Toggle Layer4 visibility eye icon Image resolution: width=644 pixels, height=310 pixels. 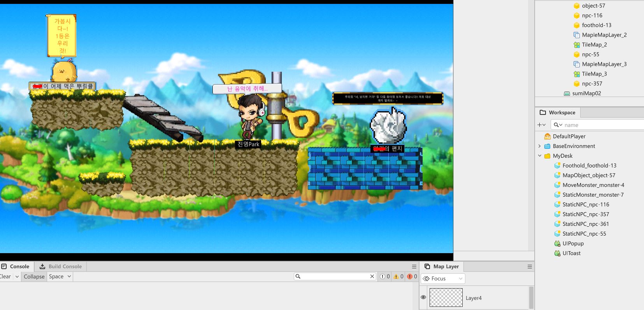(x=423, y=298)
